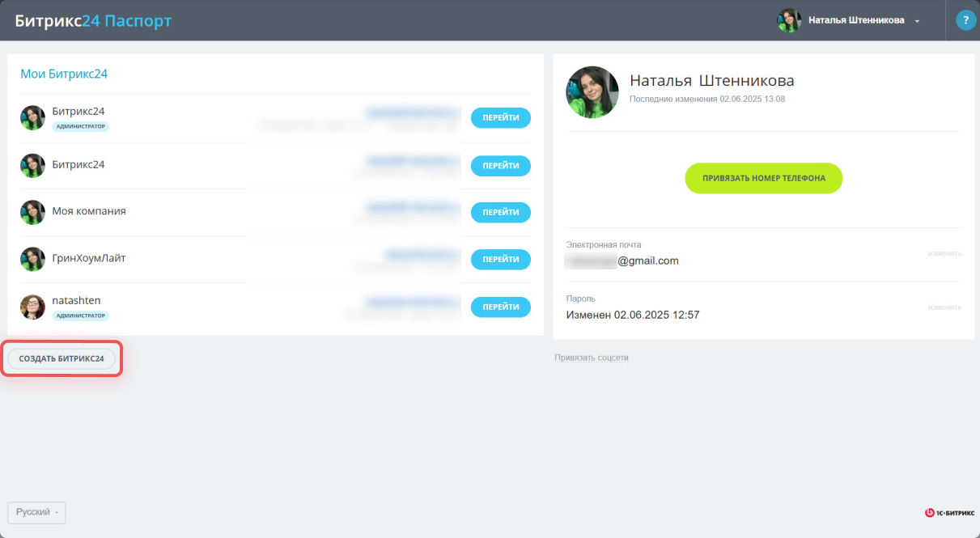Screen dimensions: 980x538
Task: Expand the Наталья Штенникова user menu arrow
Action: click(917, 21)
